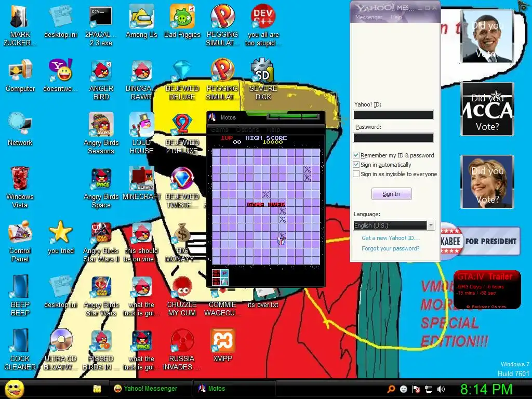This screenshot has height=399, width=532.
Task: Open the search magnifier tray icon
Action: pyautogui.click(x=391, y=389)
